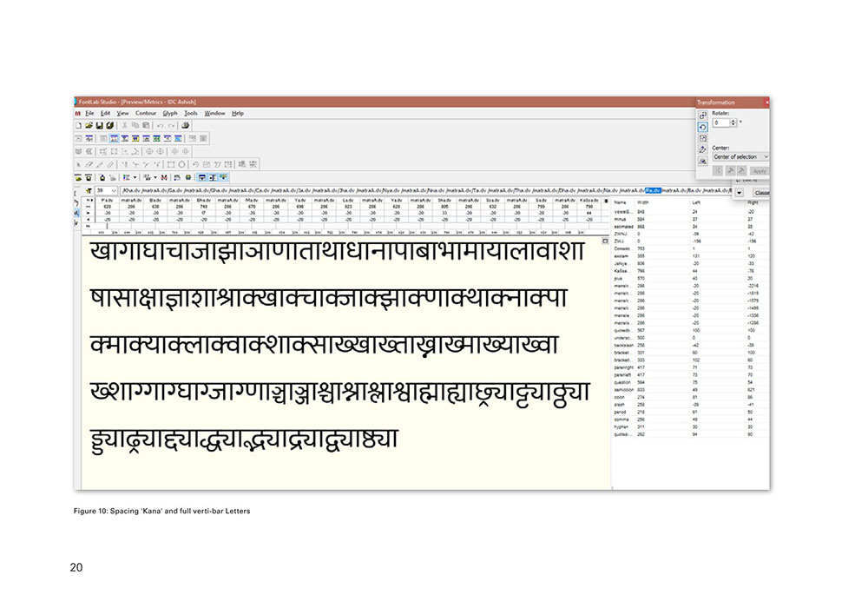Click the Copy icon in toolbar
This screenshot has width=868, height=608.
pyautogui.click(x=135, y=126)
